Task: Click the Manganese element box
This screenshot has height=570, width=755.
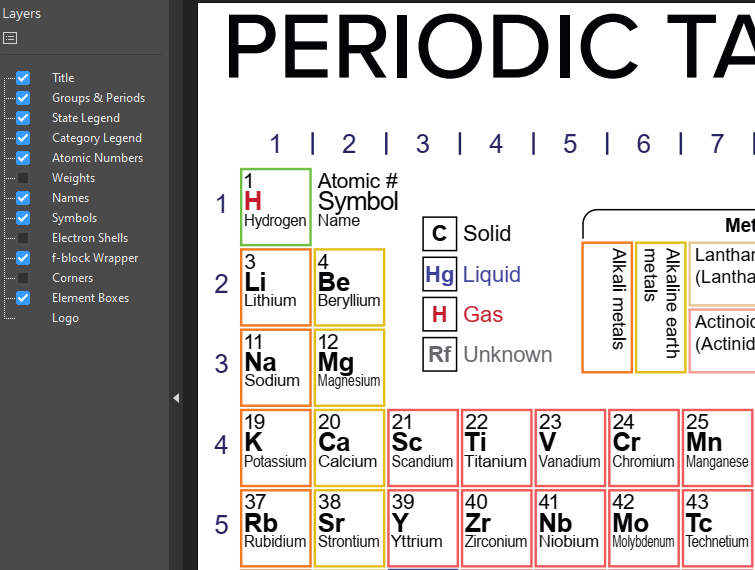Action: pos(717,448)
